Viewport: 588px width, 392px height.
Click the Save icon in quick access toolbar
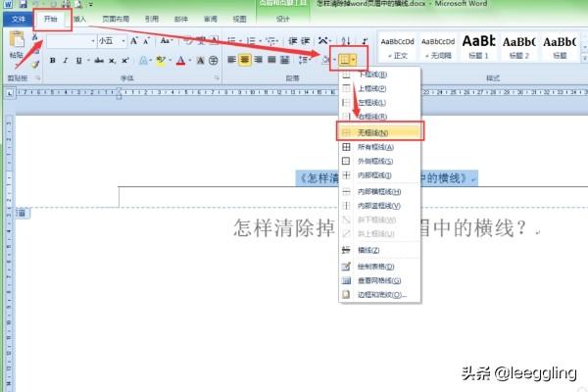click(23, 4)
